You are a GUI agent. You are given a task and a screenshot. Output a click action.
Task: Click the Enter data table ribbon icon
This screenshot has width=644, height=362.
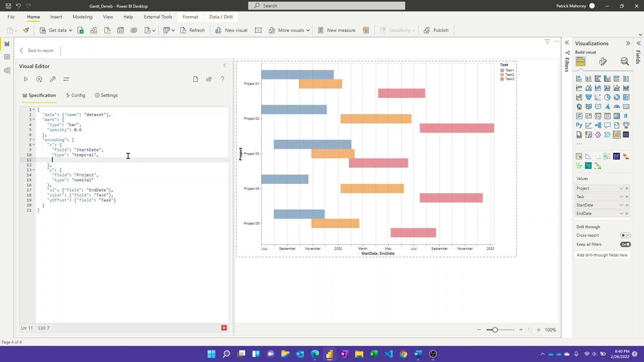[x=120, y=30]
